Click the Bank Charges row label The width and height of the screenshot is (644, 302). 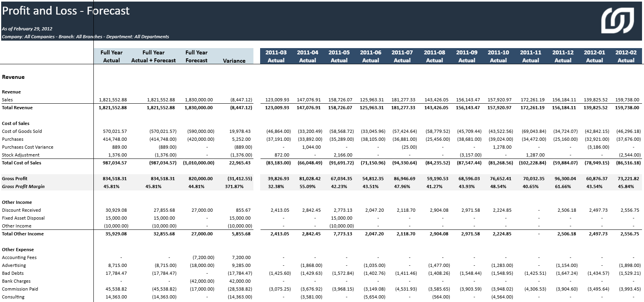(16, 281)
